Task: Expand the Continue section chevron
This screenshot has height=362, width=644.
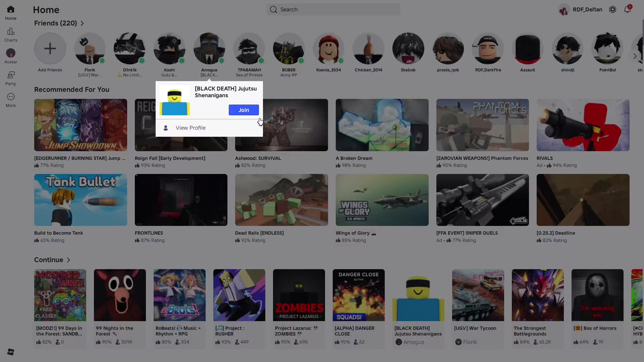Action: pos(68,260)
